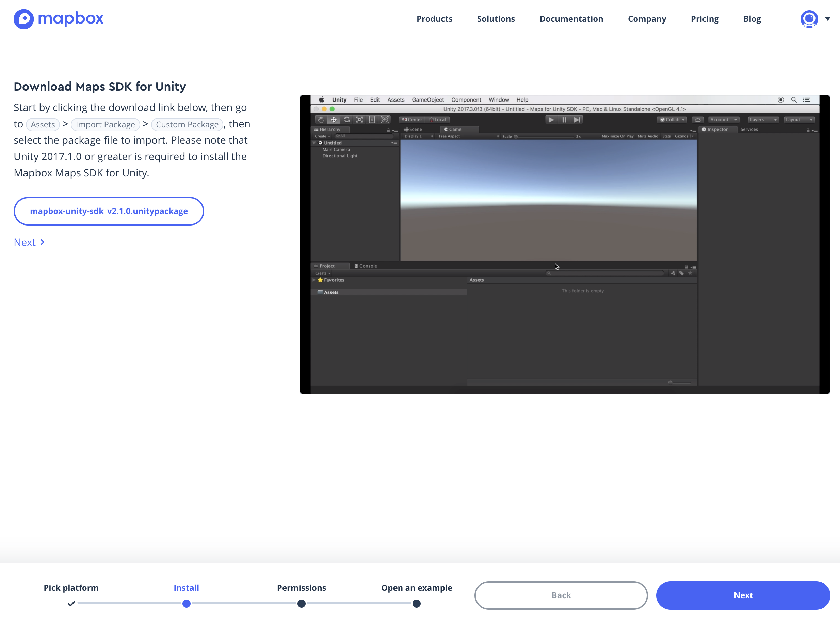Download mapbox-unity-sdk_v2.1.0.unitypackage
The height and width of the screenshot is (620, 840).
(x=109, y=211)
